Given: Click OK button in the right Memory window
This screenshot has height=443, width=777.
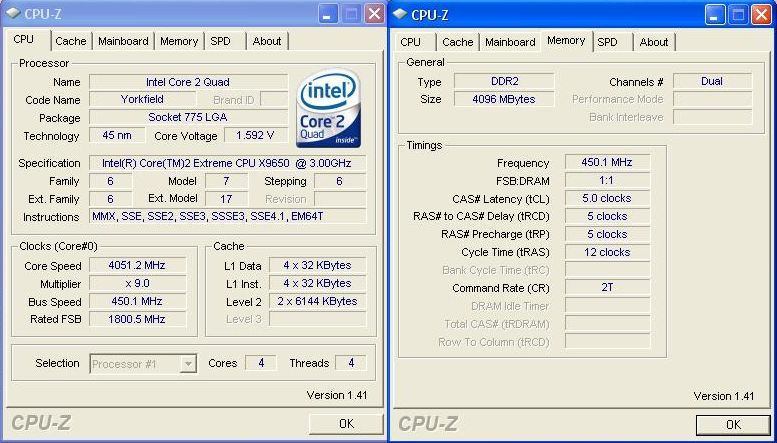Looking at the screenshot, I should pos(733,424).
